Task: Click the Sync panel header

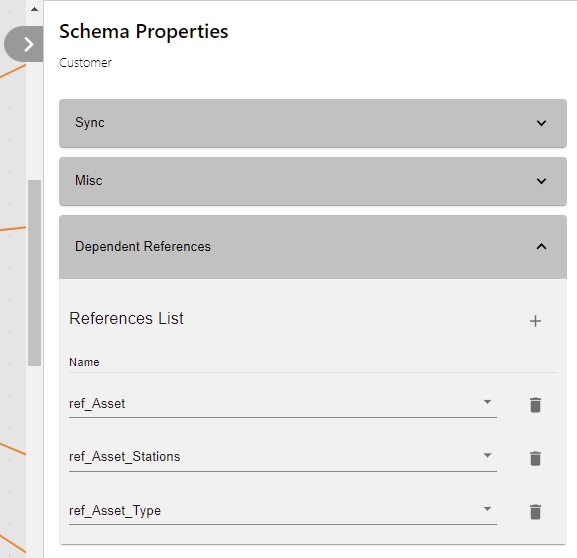Action: click(313, 123)
